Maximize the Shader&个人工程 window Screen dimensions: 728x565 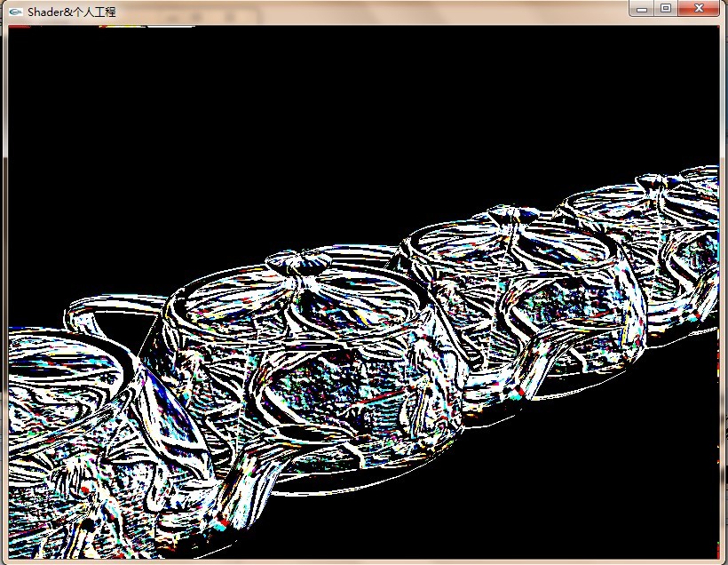click(666, 8)
